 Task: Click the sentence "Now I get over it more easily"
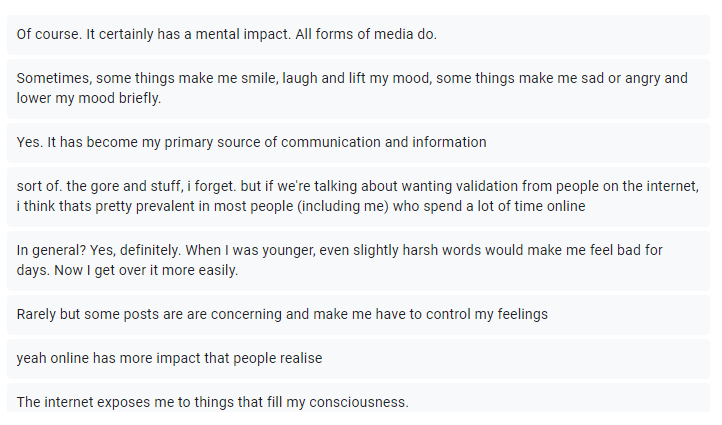coord(144,270)
